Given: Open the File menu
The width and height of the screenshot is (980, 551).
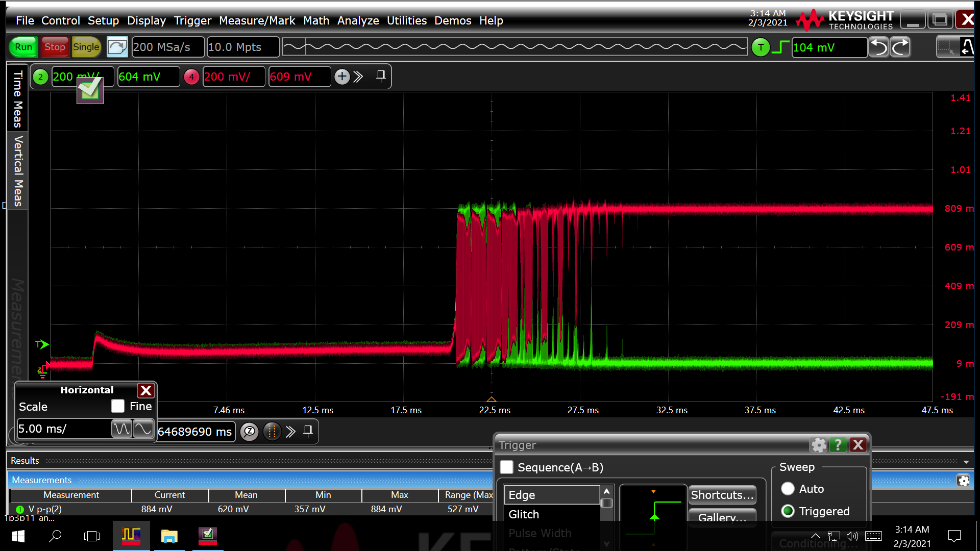Looking at the screenshot, I should pos(24,20).
